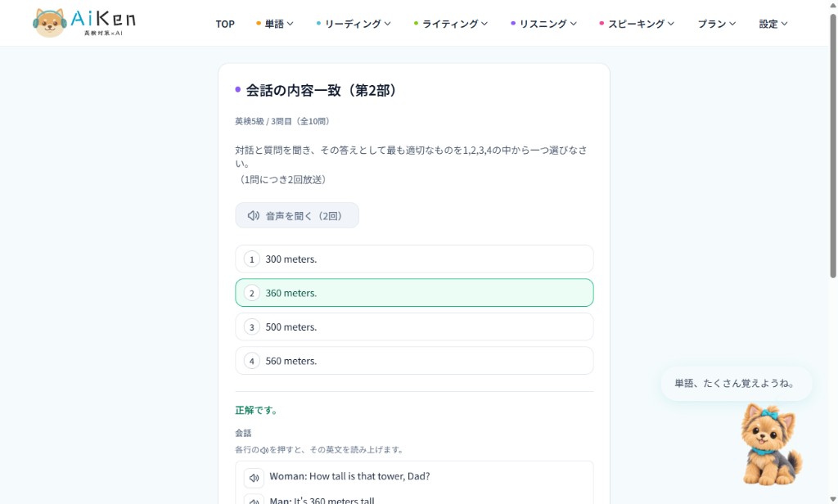
Task: Select answer option 360 meters
Action: coord(414,293)
